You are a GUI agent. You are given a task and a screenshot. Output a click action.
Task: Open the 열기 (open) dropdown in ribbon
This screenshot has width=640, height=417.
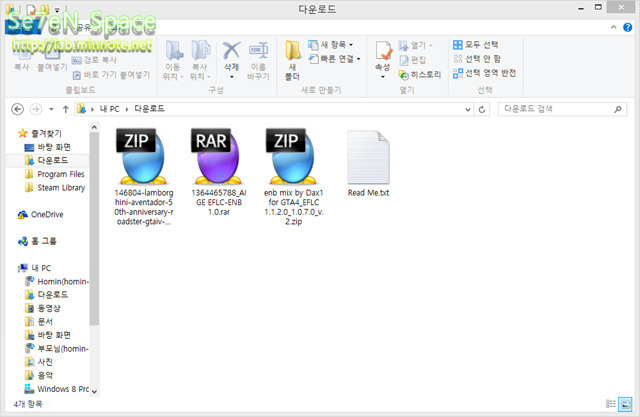pyautogui.click(x=416, y=45)
